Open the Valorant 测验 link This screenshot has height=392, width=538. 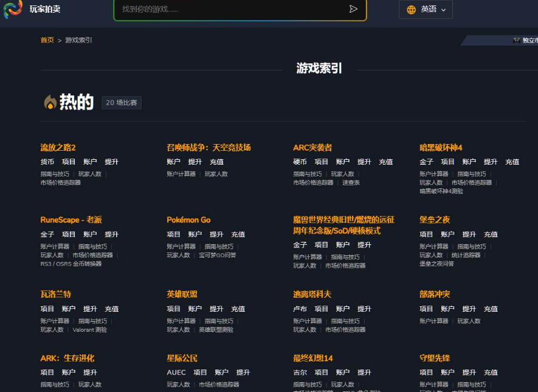point(89,330)
